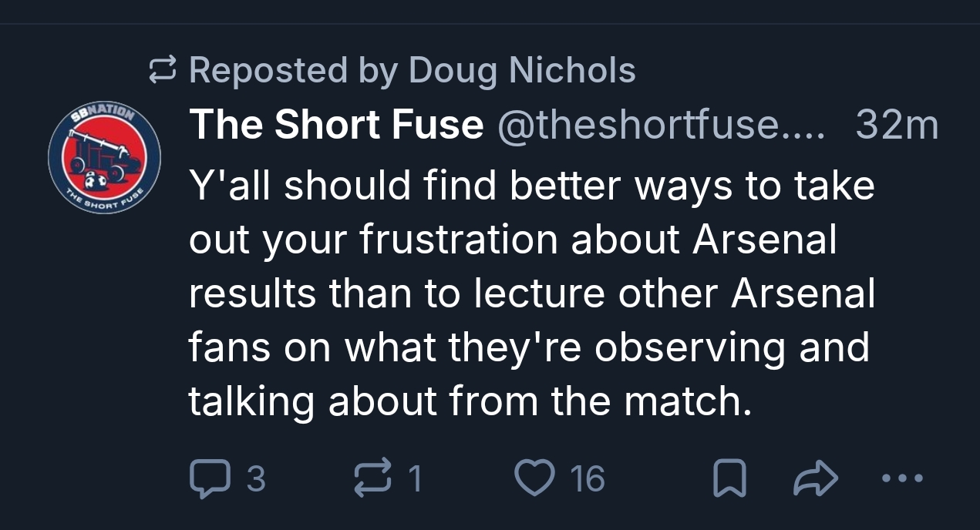Image resolution: width=980 pixels, height=530 pixels.
Task: Repost the post using the arrows icon
Action: [372, 478]
